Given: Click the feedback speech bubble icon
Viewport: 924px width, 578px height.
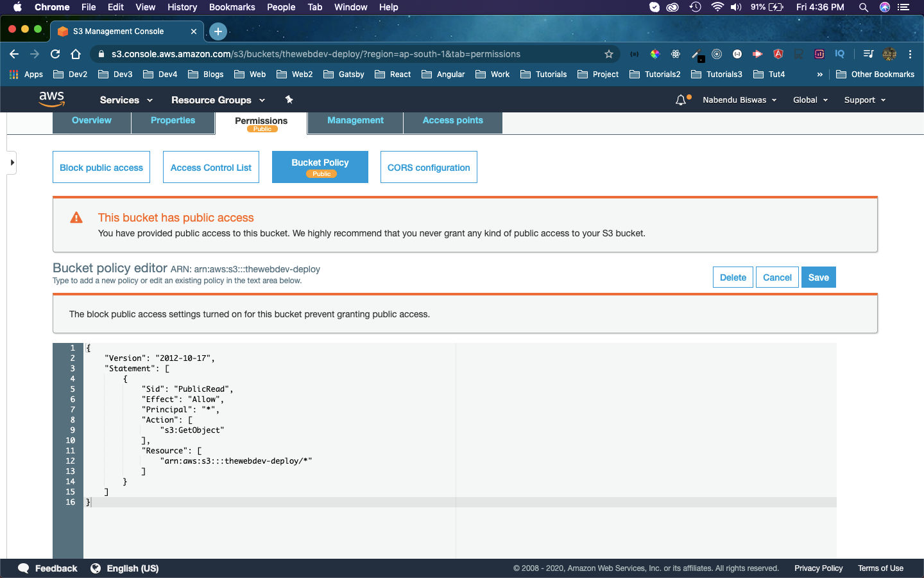Looking at the screenshot, I should (x=24, y=568).
